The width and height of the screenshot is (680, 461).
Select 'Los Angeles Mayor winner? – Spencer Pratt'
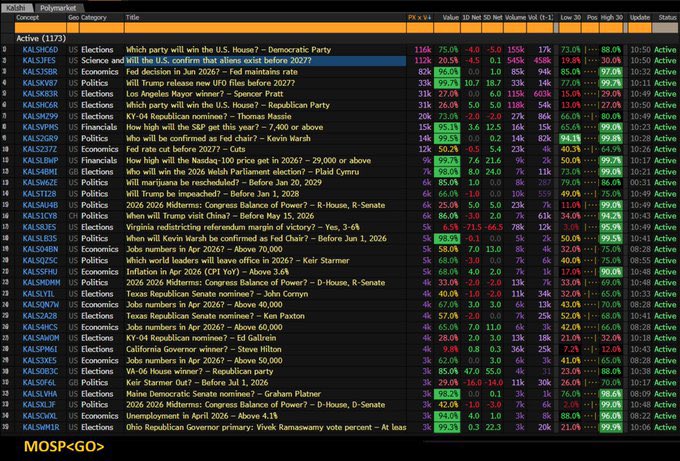(204, 94)
